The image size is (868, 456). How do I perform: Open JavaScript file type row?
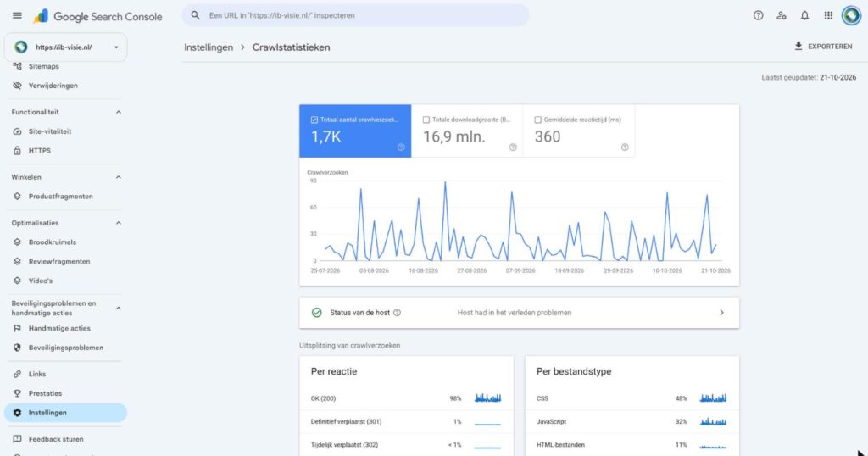(632, 422)
